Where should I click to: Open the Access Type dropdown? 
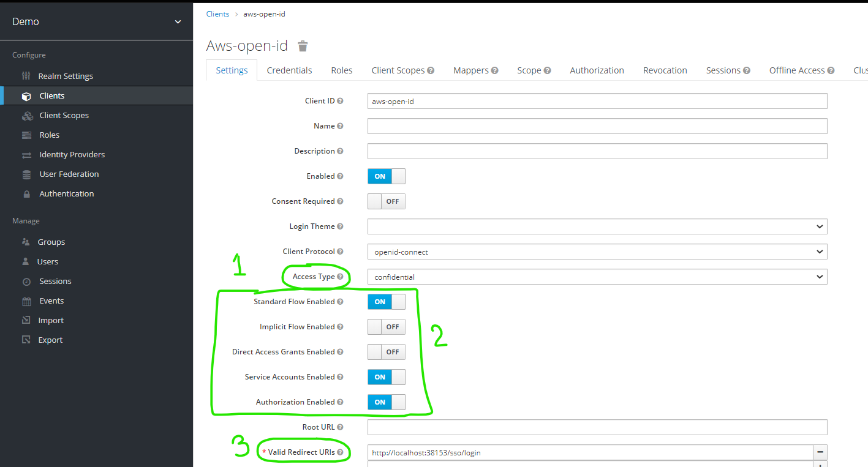(x=596, y=277)
